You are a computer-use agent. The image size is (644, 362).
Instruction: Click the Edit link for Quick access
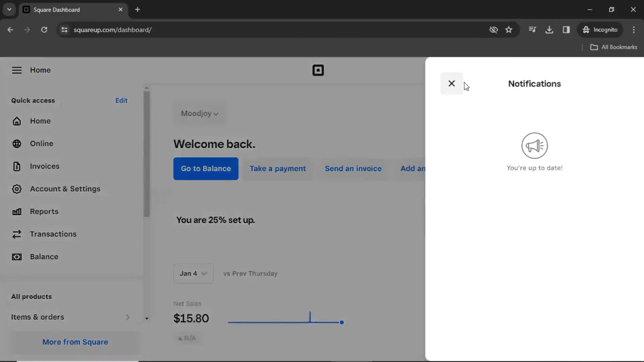[x=121, y=101]
